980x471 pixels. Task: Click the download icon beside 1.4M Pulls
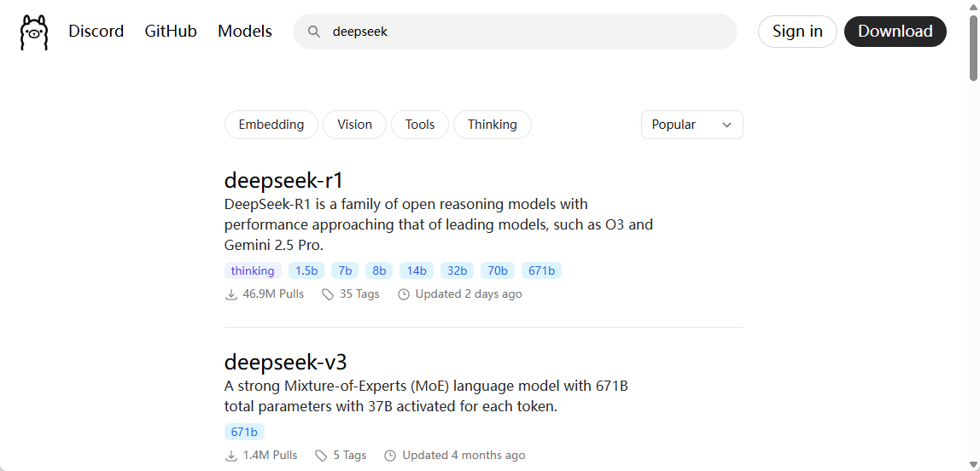(231, 456)
